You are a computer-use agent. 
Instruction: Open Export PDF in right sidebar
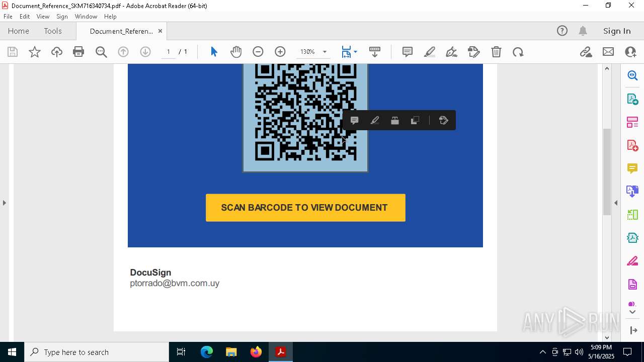point(632,99)
